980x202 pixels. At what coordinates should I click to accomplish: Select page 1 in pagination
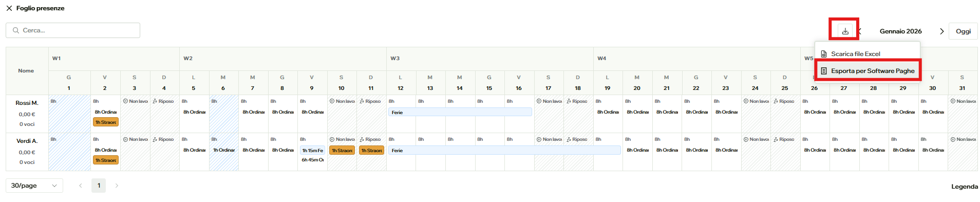[x=99, y=186]
